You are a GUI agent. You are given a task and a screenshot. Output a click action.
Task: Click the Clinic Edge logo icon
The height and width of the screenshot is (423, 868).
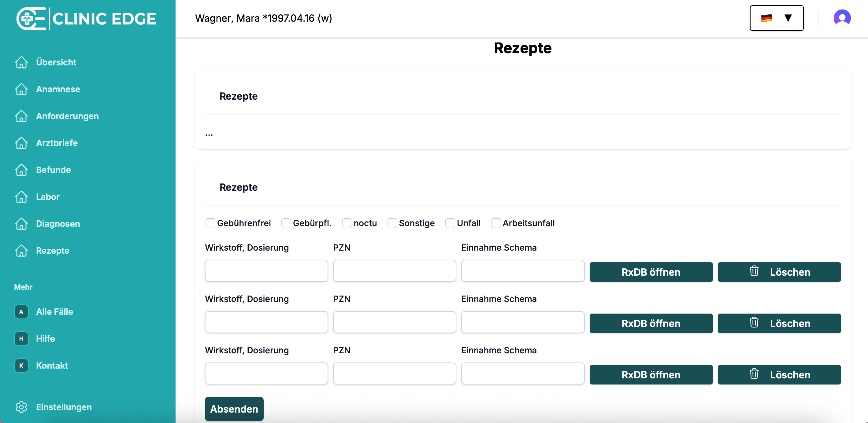point(31,19)
